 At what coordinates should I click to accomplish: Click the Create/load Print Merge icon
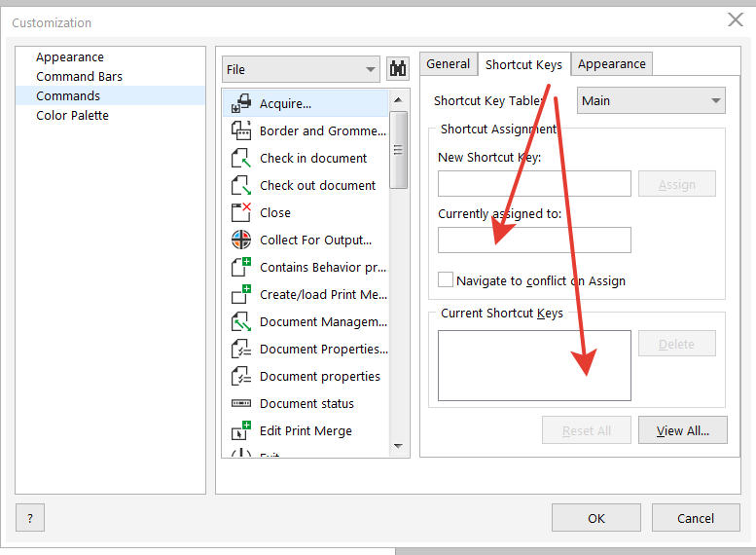pyautogui.click(x=241, y=294)
